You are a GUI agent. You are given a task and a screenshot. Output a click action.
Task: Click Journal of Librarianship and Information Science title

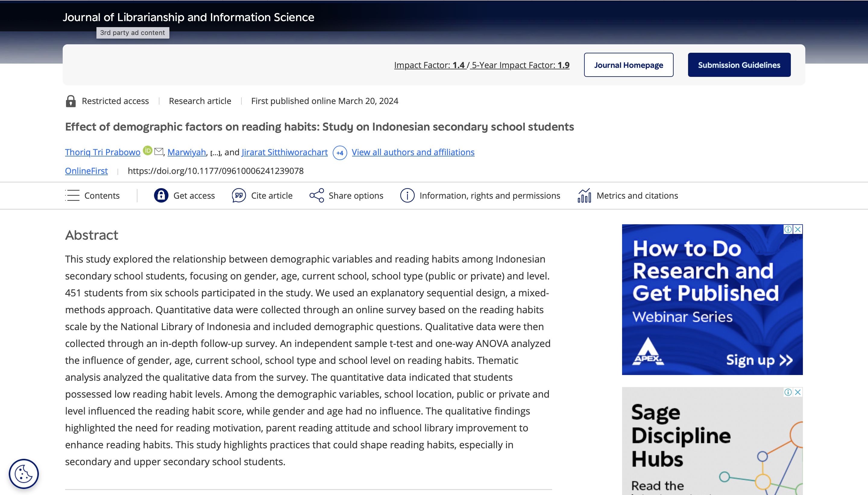tap(188, 17)
